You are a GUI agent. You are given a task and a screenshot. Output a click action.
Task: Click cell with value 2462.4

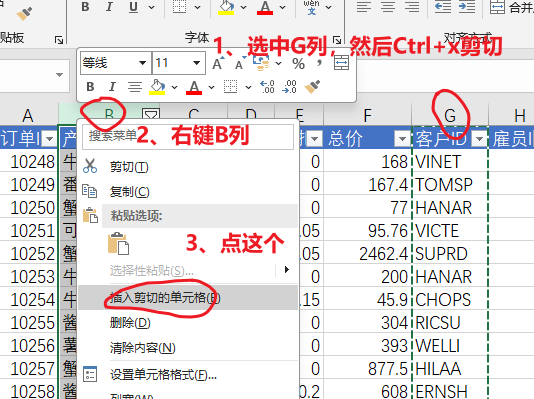(367, 254)
